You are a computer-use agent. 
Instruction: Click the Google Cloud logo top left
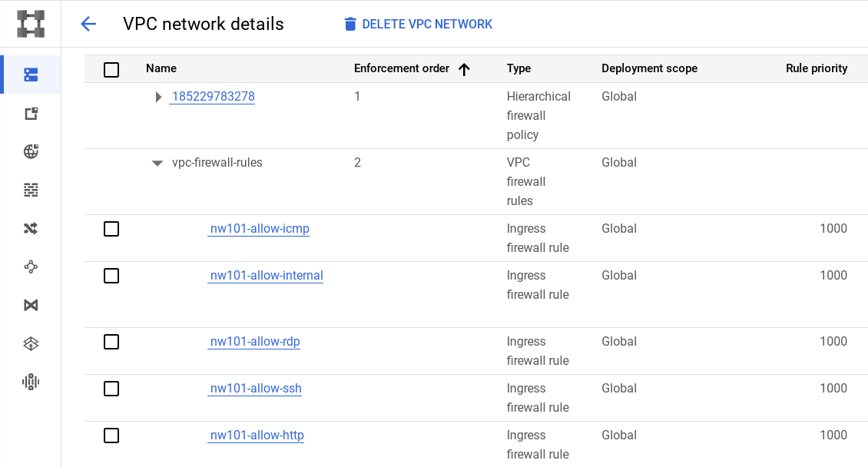[x=31, y=23]
